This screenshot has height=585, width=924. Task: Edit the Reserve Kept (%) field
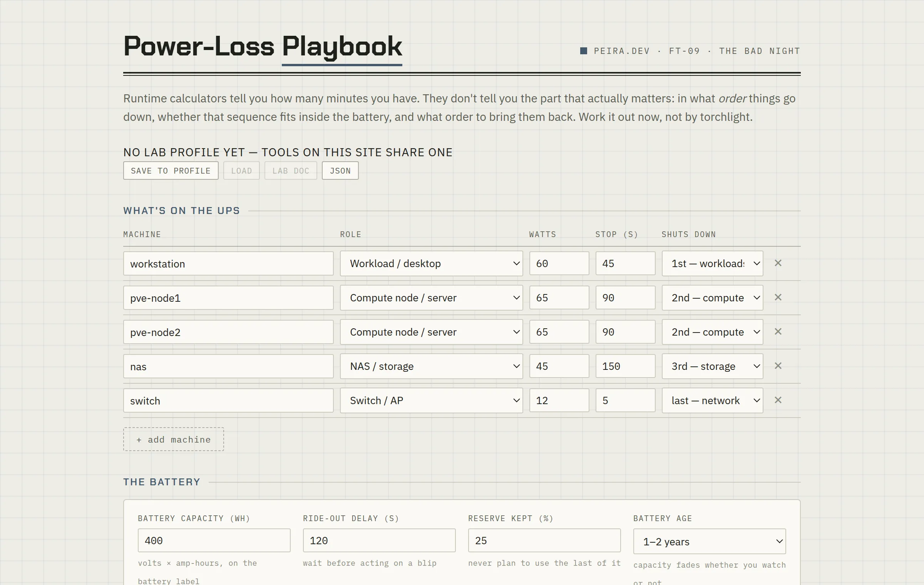point(544,540)
